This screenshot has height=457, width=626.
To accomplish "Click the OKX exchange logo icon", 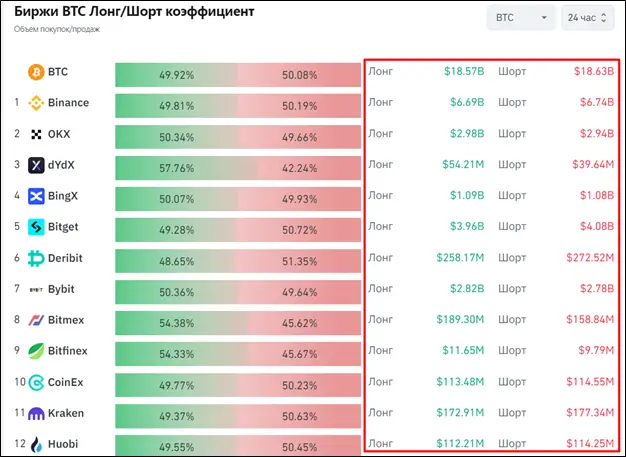I will point(35,134).
